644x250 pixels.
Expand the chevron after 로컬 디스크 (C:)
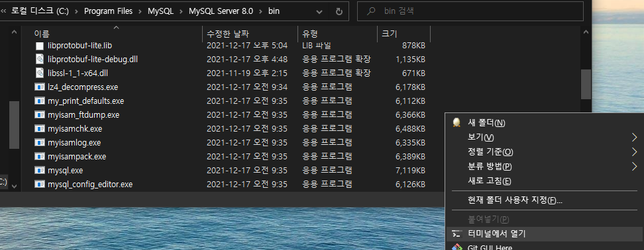(76, 11)
